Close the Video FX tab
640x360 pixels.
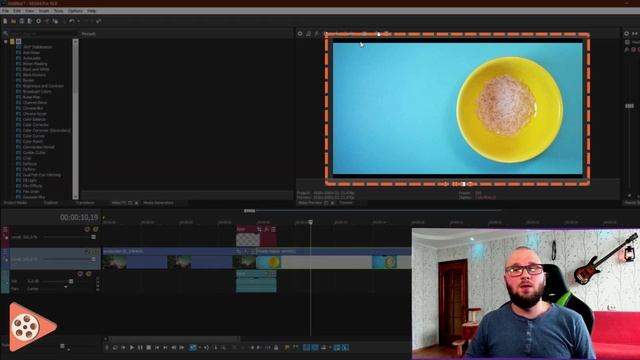136,203
